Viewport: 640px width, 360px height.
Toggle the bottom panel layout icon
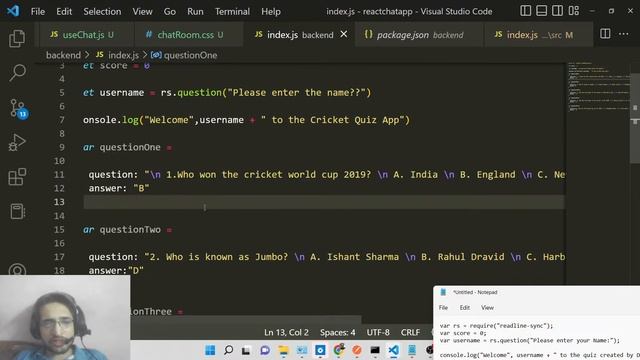pyautogui.click(x=542, y=11)
